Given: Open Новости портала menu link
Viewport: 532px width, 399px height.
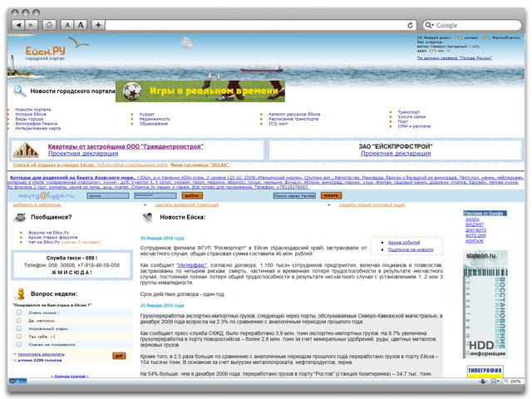Looking at the screenshot, I should (x=33, y=110).
